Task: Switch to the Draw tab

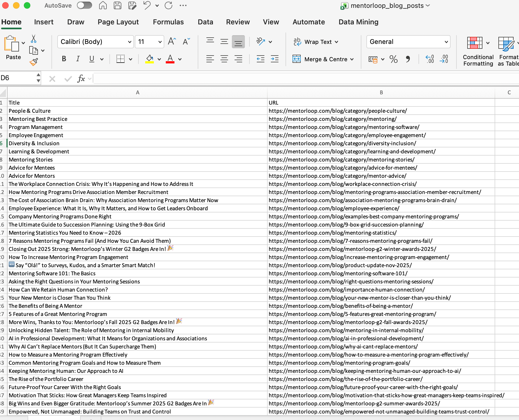Action: (76, 22)
